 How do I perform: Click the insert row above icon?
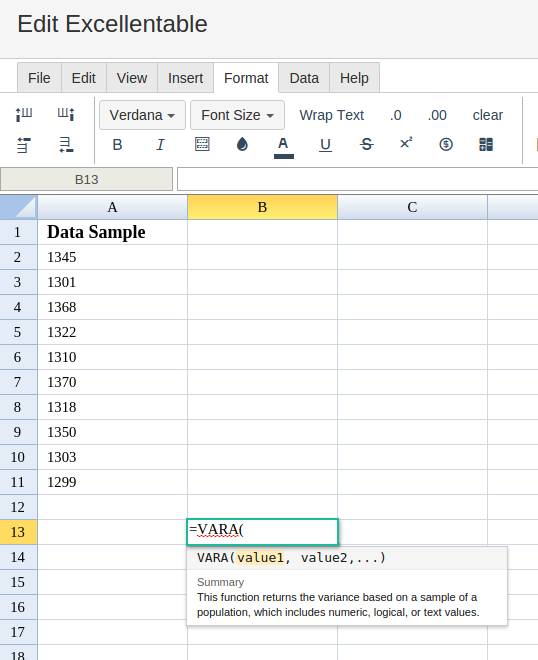[x=24, y=145]
